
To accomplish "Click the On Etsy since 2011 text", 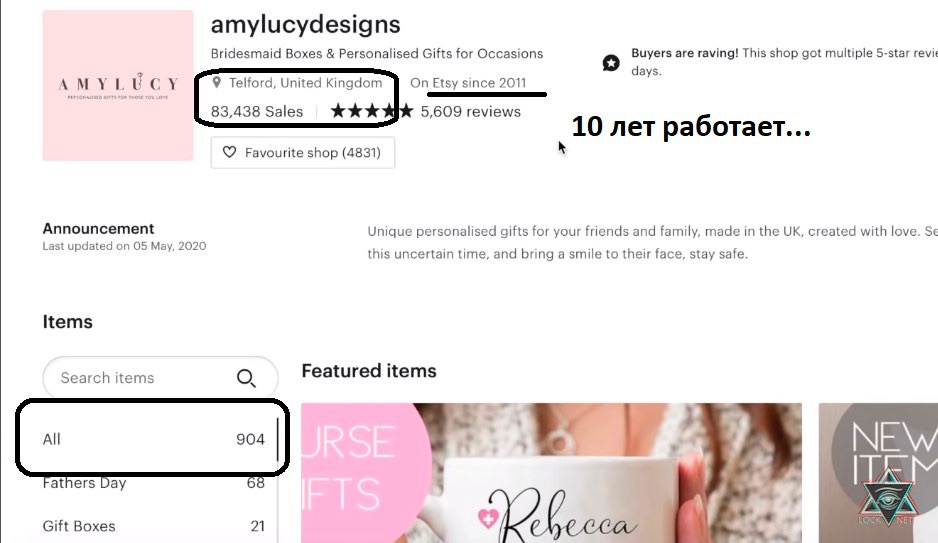I will pos(468,83).
